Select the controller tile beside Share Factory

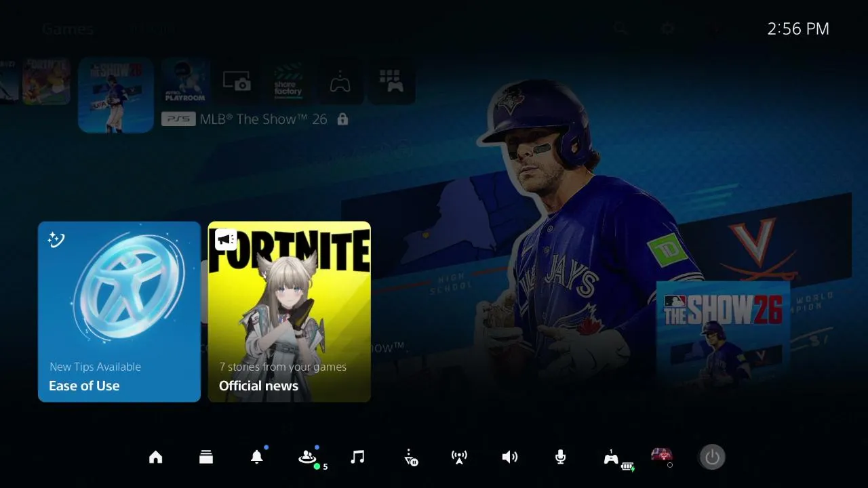(340, 82)
